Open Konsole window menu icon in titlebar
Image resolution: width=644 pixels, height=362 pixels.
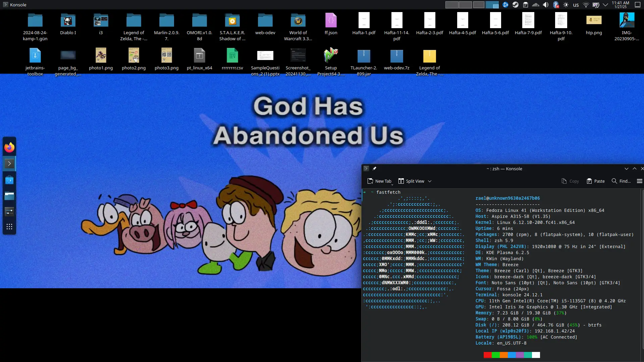(x=366, y=169)
